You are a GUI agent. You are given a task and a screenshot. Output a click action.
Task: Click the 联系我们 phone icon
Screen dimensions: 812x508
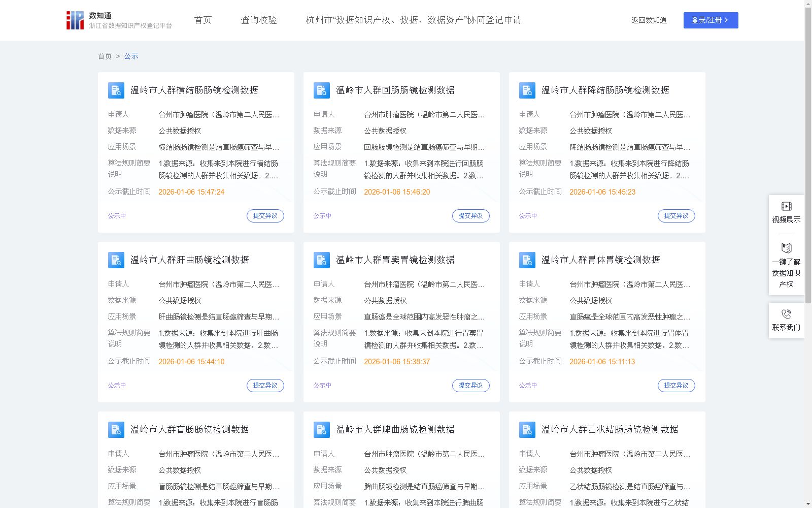coord(787,314)
